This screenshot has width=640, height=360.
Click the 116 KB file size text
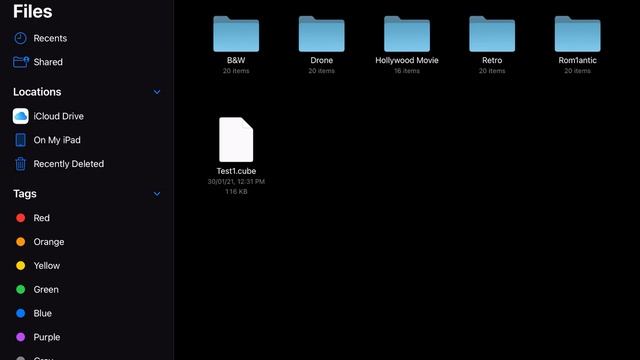(236, 191)
